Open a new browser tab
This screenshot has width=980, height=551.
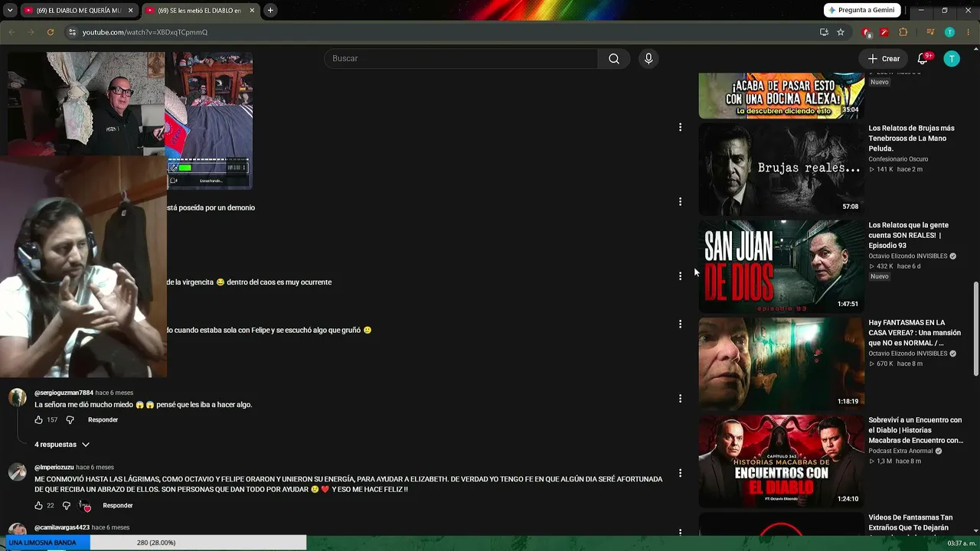(x=270, y=11)
